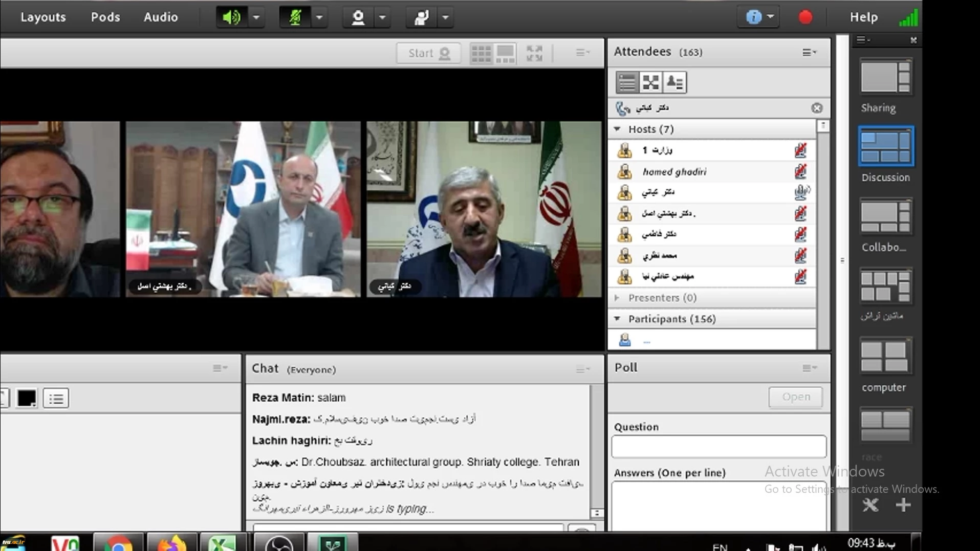The width and height of the screenshot is (980, 551).
Task: Click the red recording indicator
Action: pos(805,17)
